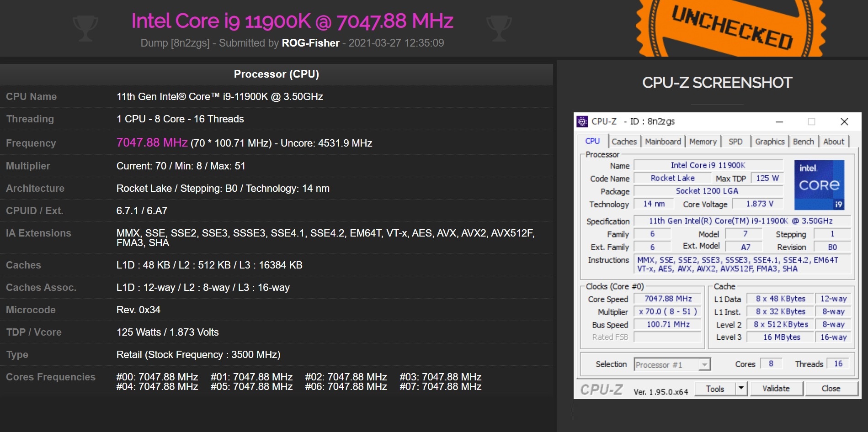
Task: Click the left trophy icon beside the title
Action: pos(85,28)
